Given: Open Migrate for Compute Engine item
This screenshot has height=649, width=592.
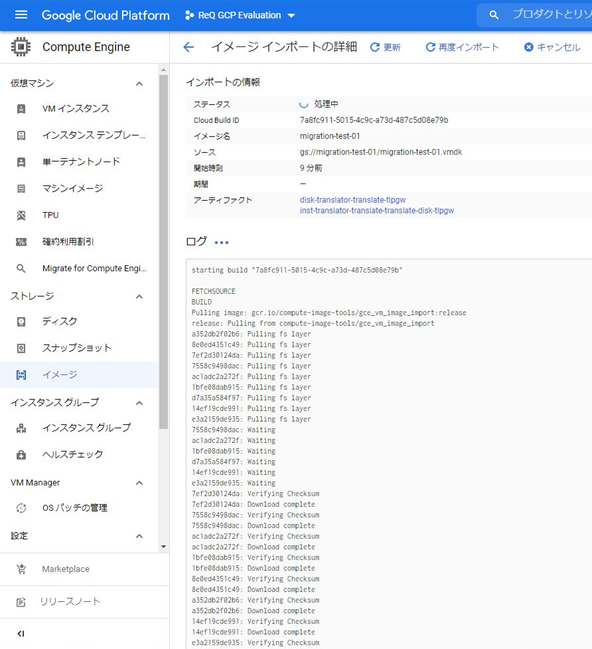Looking at the screenshot, I should point(94,269).
